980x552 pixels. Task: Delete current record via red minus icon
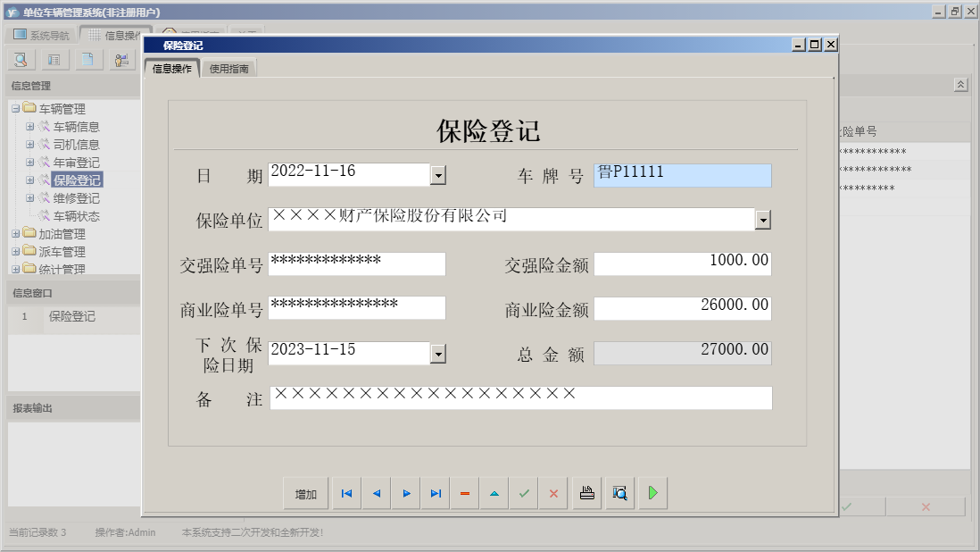coord(465,492)
